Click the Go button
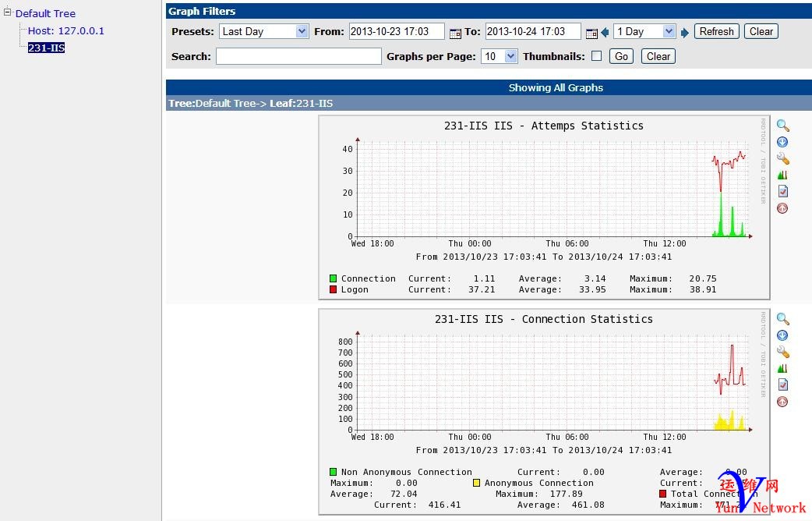The height and width of the screenshot is (521, 812). 621,56
